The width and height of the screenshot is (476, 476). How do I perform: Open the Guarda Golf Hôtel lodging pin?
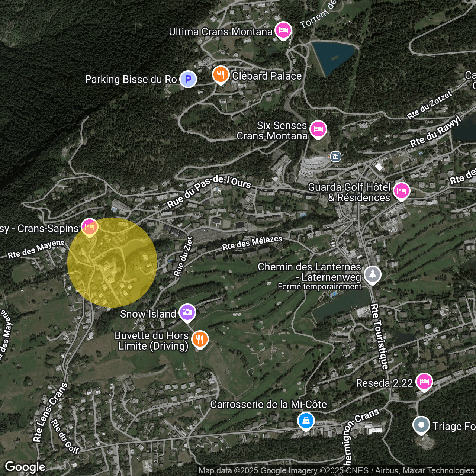pyautogui.click(x=401, y=191)
